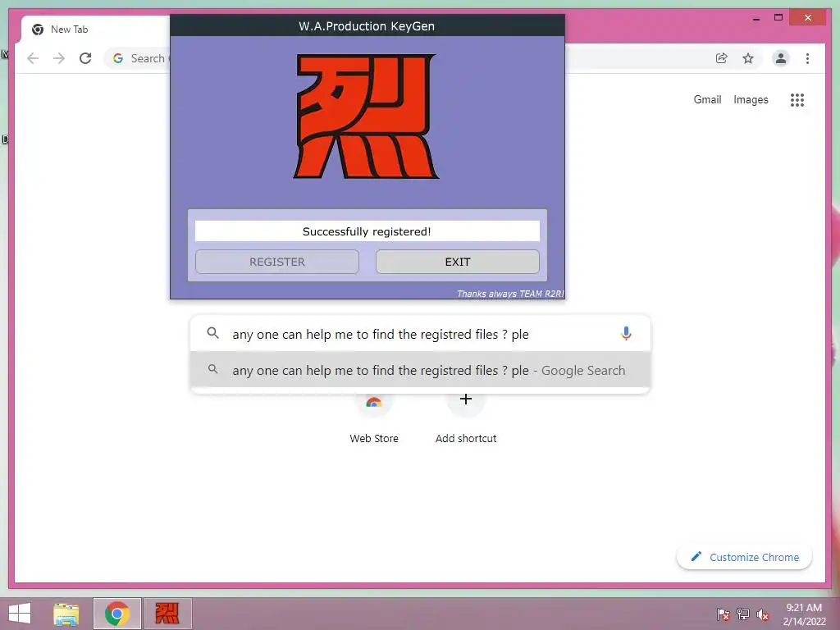Image resolution: width=840 pixels, height=630 pixels.
Task: Select the 'Google Search' suggestion row
Action: point(421,370)
